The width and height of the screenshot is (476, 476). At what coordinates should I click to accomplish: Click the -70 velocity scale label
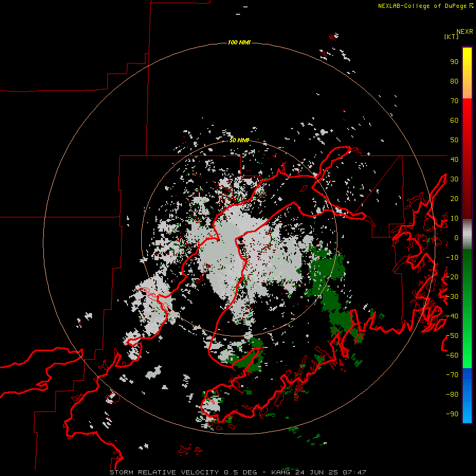[452, 375]
